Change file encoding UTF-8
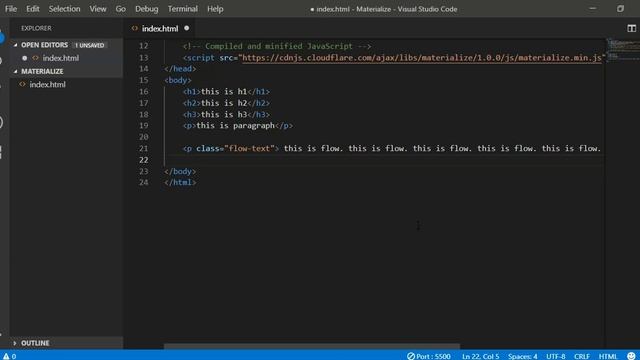This screenshot has height=360, width=640. (556, 356)
